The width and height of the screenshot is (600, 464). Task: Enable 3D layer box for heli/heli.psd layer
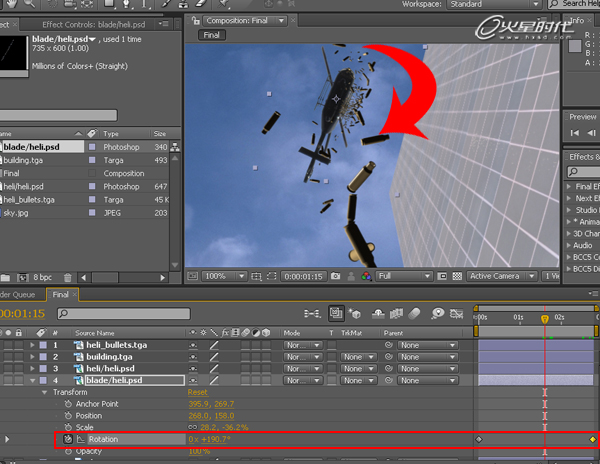pyautogui.click(x=266, y=369)
